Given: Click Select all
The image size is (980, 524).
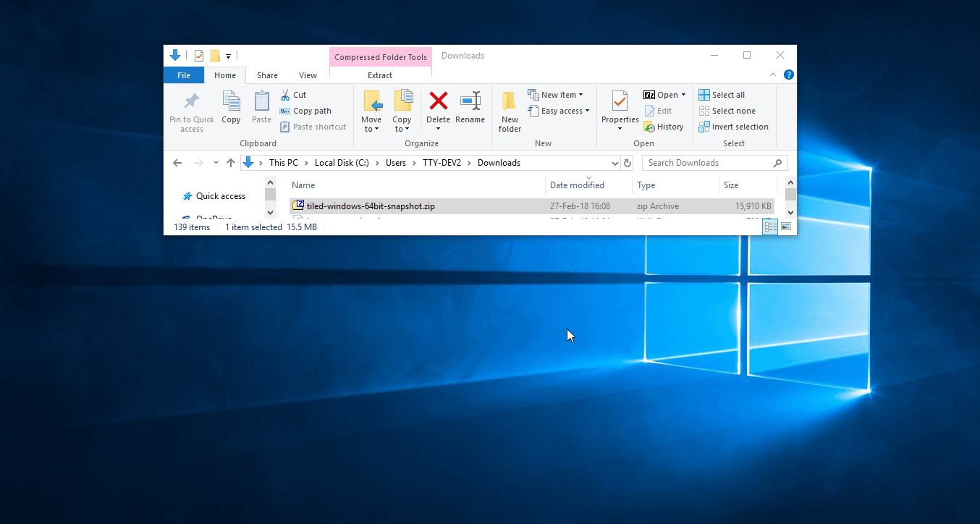Looking at the screenshot, I should click(x=722, y=95).
